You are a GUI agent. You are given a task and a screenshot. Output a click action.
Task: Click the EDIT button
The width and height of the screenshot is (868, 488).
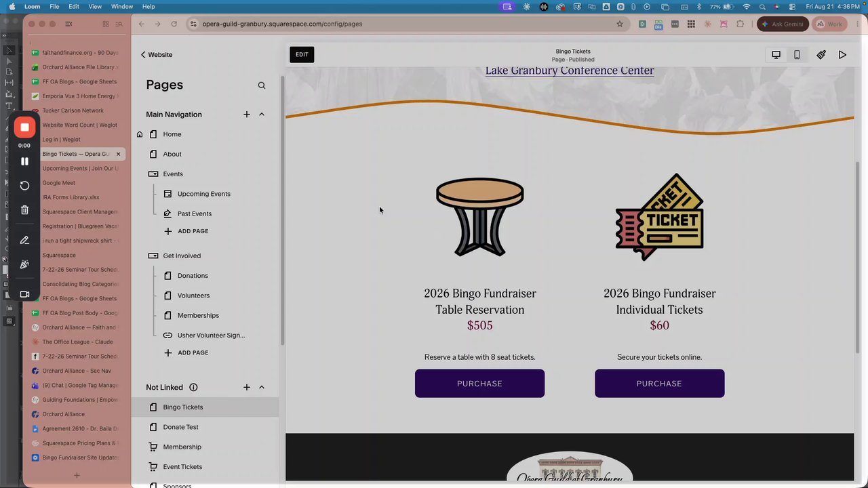coord(302,54)
